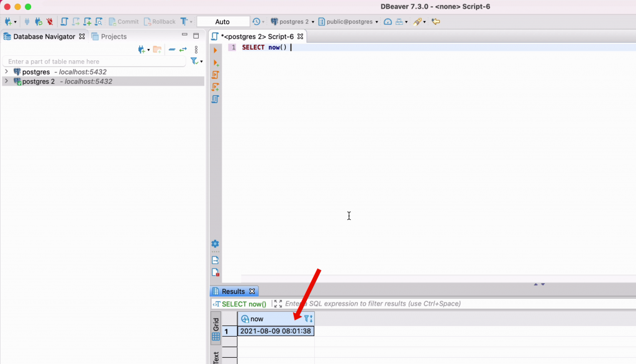
Task: Close the Script-6 editor tab
Action: (x=300, y=37)
